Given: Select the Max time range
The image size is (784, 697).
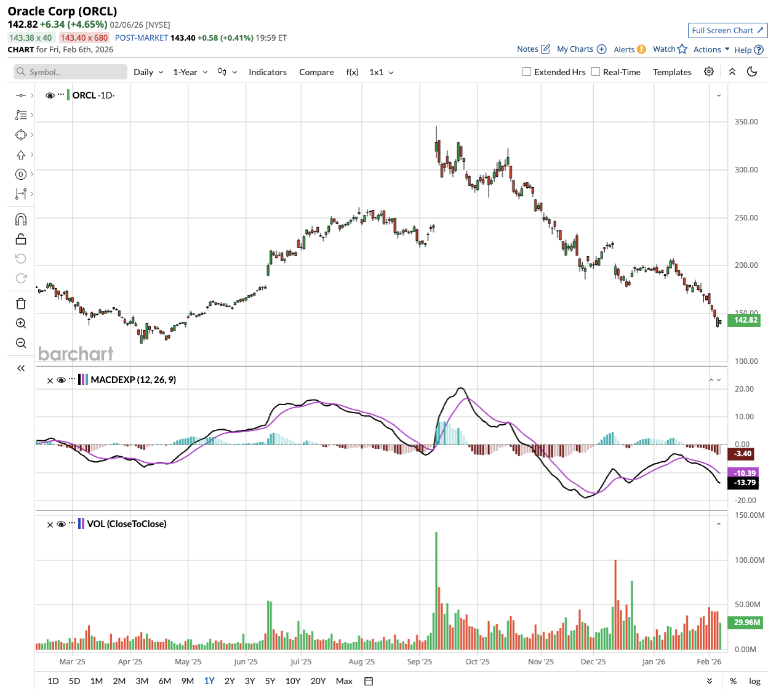Looking at the screenshot, I should click(344, 681).
